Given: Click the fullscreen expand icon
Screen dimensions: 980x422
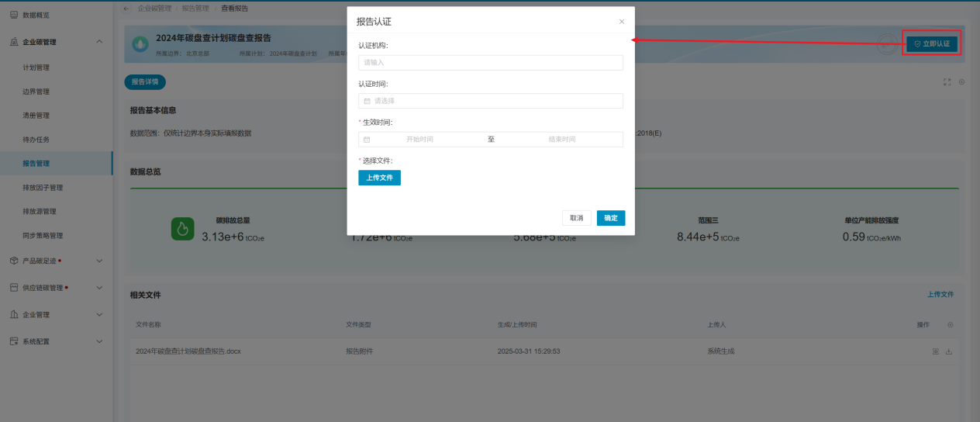Looking at the screenshot, I should click(x=947, y=82).
